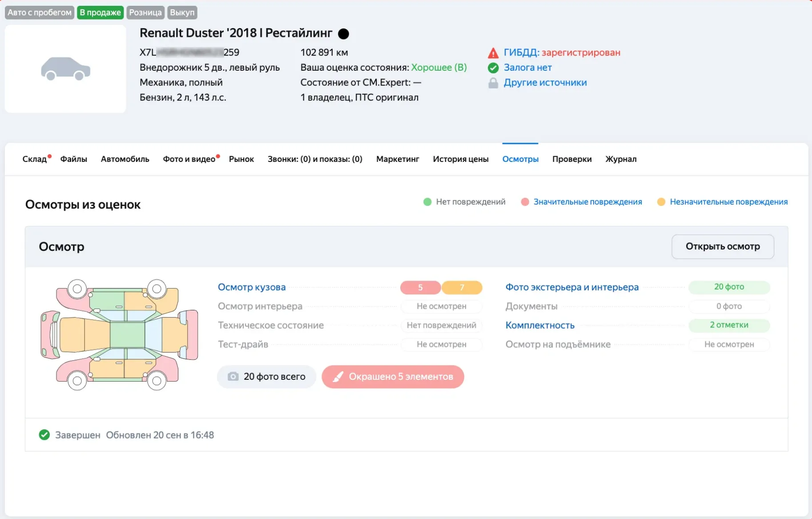Switch to the Маркетинг tab
The height and width of the screenshot is (519, 812).
398,159
